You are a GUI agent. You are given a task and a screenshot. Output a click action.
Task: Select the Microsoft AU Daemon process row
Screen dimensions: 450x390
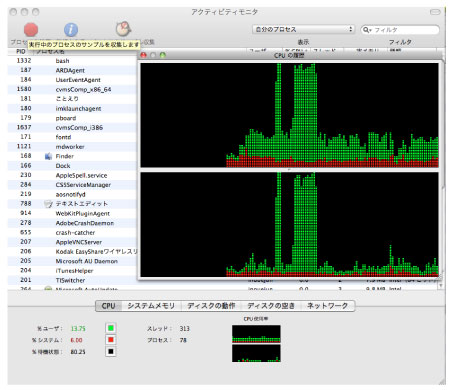pos(72,261)
